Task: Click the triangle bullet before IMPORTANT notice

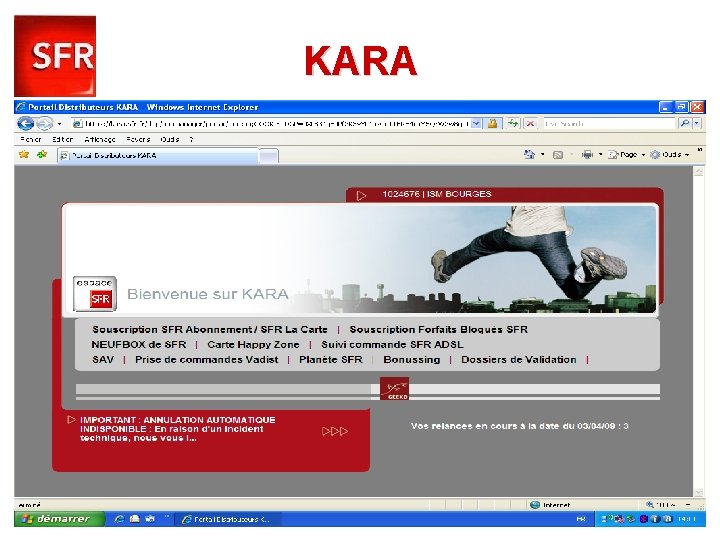Action: point(71,420)
